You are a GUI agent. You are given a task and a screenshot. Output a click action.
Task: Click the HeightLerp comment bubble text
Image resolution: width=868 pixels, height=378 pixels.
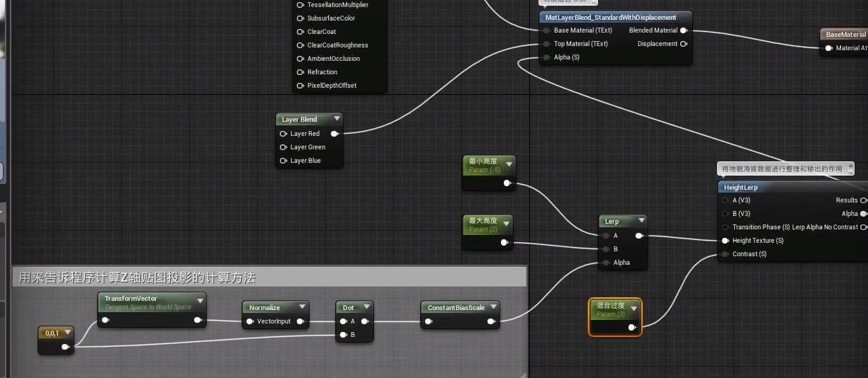coord(782,168)
